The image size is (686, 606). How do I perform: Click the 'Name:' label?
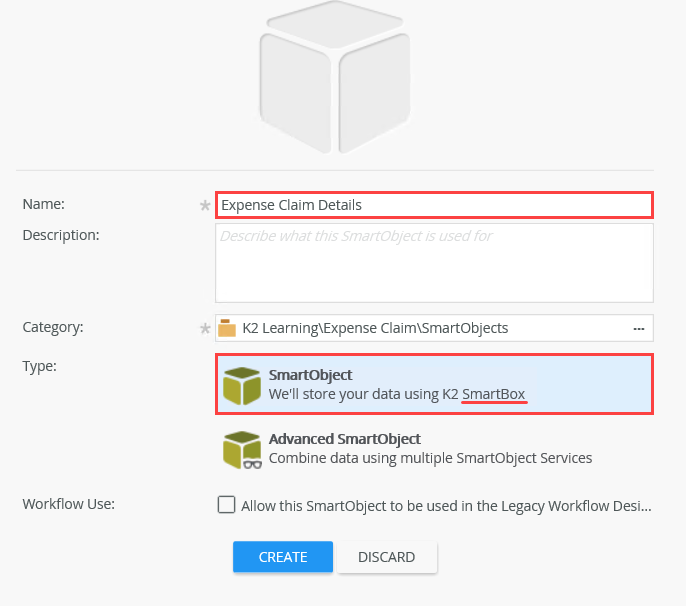click(x=43, y=204)
